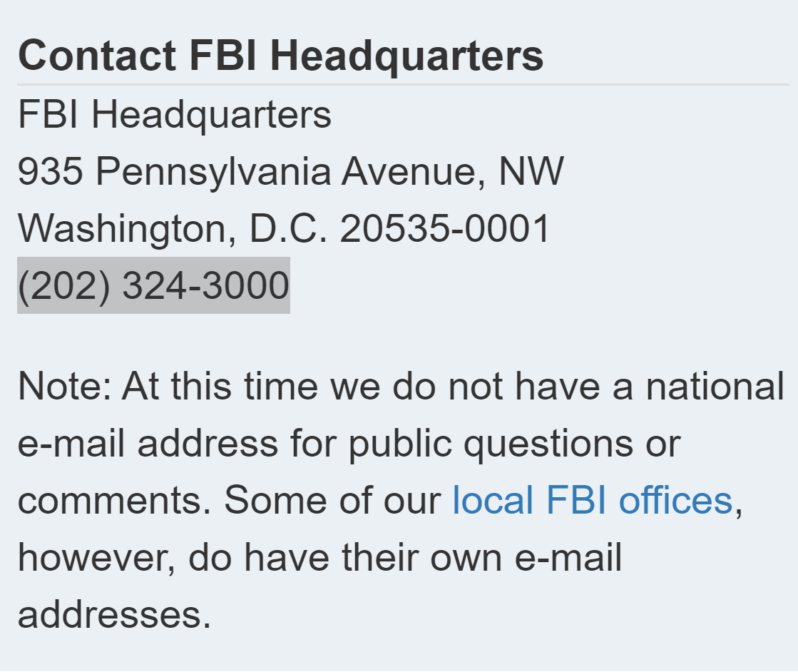Click the highlighted phone number (202) 324-3000
798x672 pixels.
click(x=153, y=285)
